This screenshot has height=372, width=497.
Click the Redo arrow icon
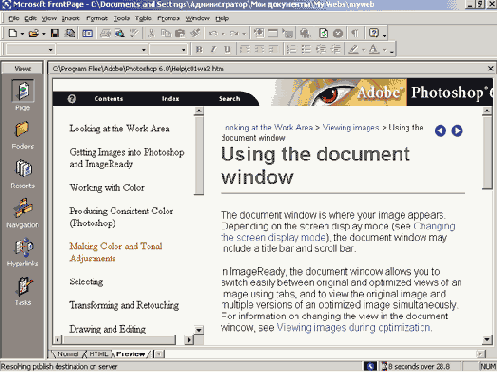(234, 33)
